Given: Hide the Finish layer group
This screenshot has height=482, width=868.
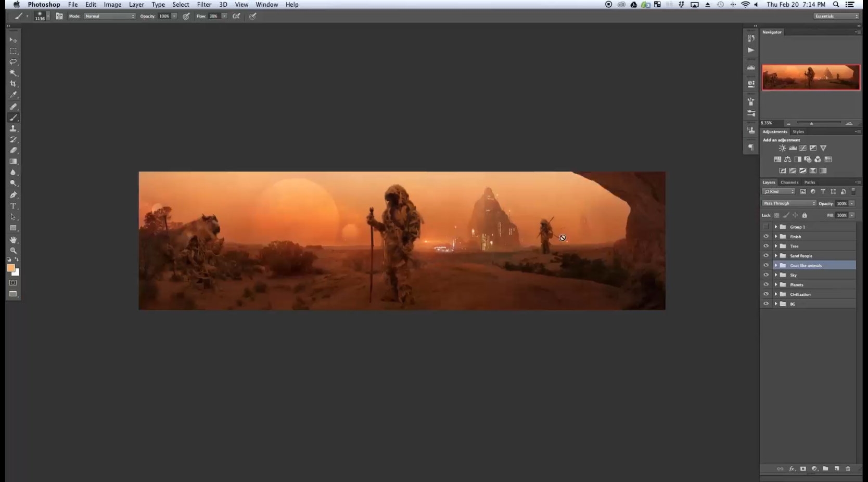Looking at the screenshot, I should pos(766,237).
